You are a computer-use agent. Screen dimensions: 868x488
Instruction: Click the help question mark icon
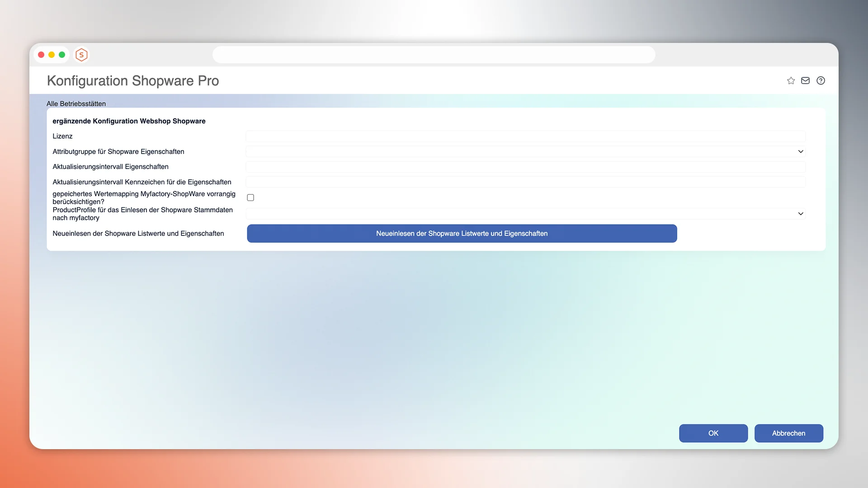coord(821,80)
